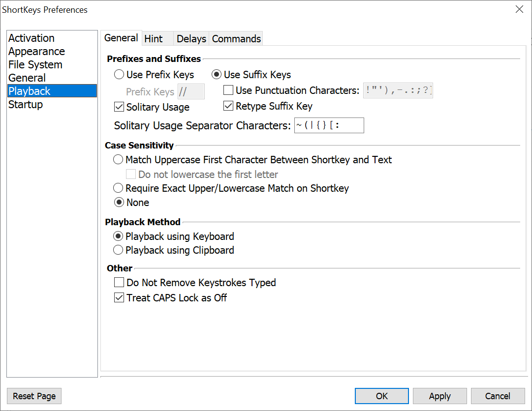Uncheck the Solitary Usage checkbox
Screen dimensions: 532x411
click(x=119, y=107)
